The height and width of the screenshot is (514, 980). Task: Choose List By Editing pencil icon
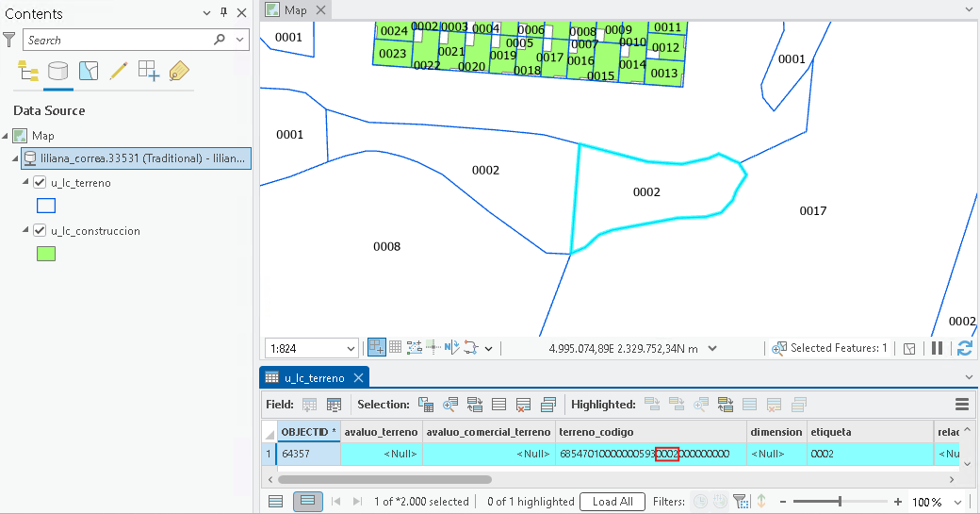tap(118, 72)
